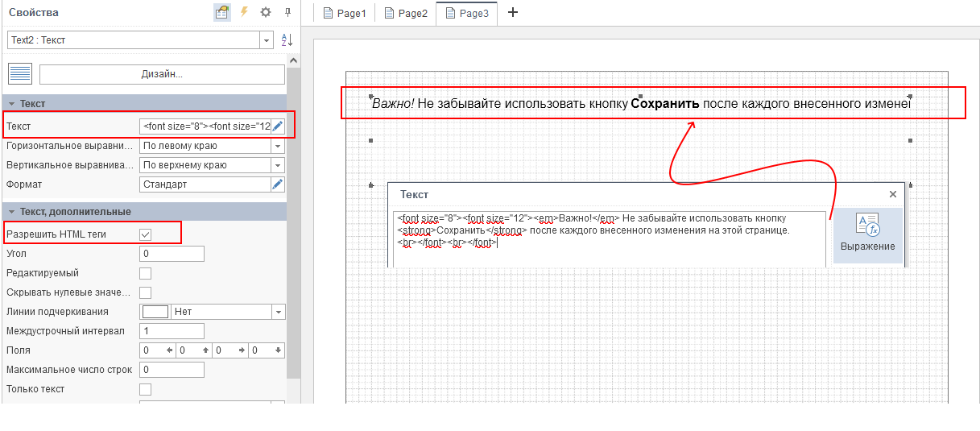Open the properties panel gear settings
The width and height of the screenshot is (980, 431).
266,13
